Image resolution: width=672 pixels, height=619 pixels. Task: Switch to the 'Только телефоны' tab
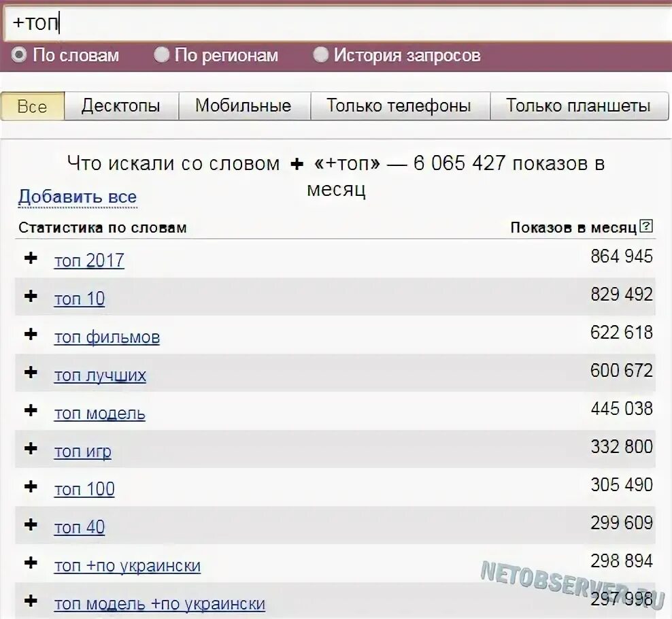[399, 105]
